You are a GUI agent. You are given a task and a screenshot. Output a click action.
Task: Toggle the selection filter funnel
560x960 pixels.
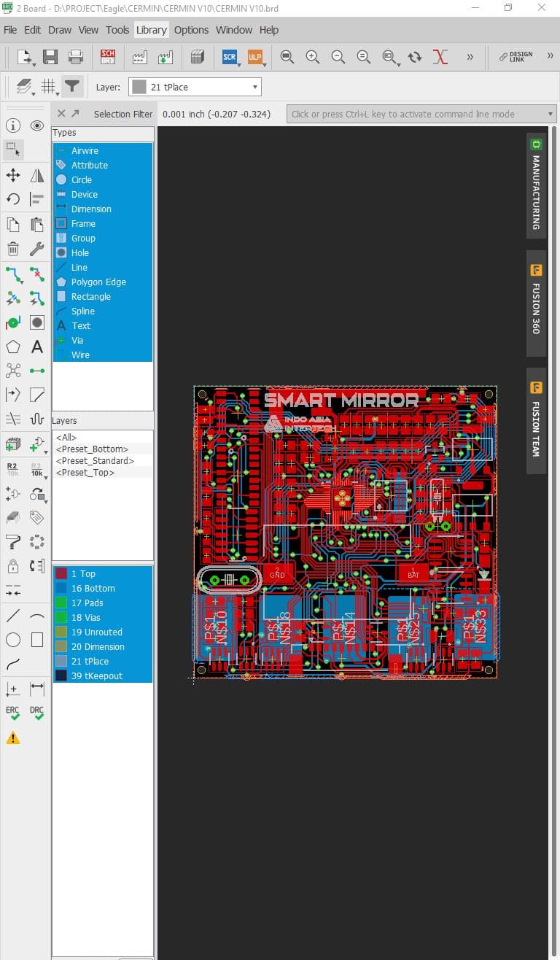coord(71,87)
